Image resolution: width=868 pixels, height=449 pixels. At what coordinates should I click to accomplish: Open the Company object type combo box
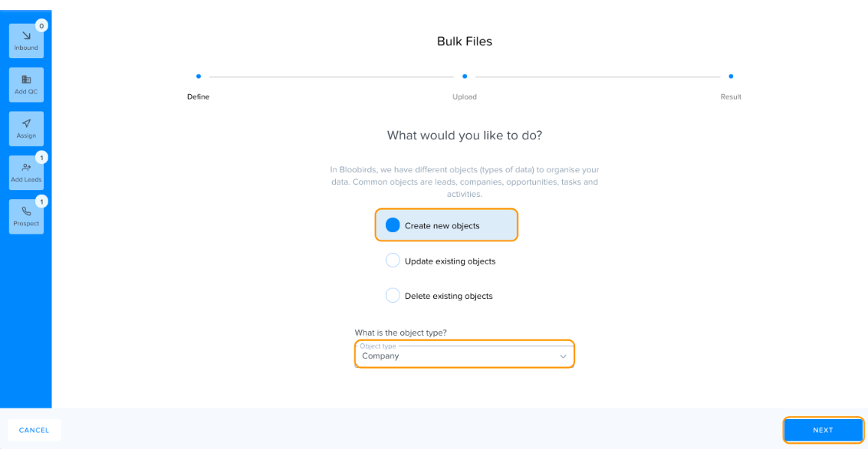point(465,355)
